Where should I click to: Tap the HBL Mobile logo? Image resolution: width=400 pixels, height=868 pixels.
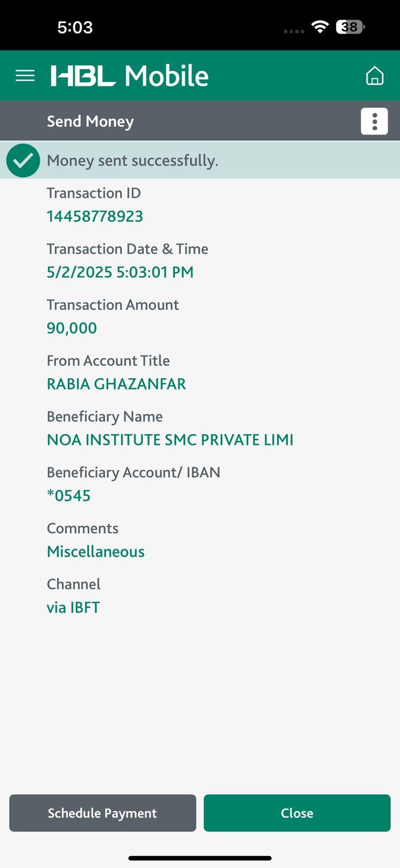130,75
